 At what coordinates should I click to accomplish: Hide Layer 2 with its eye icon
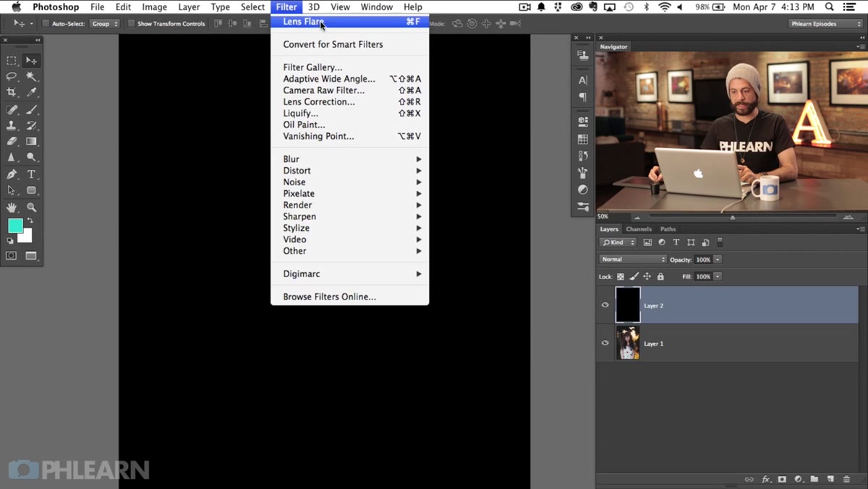click(x=605, y=305)
